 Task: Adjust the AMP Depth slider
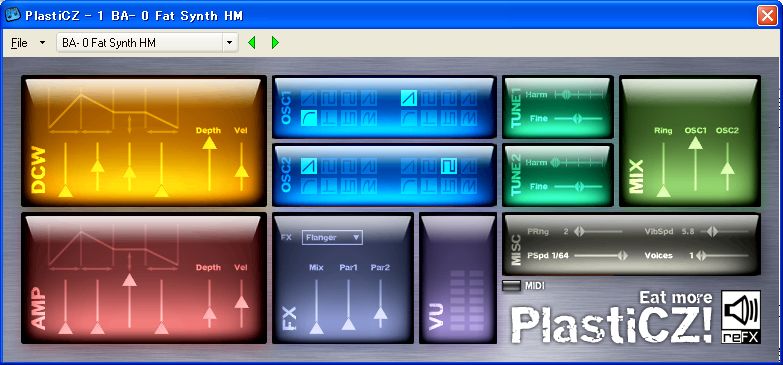(x=209, y=304)
